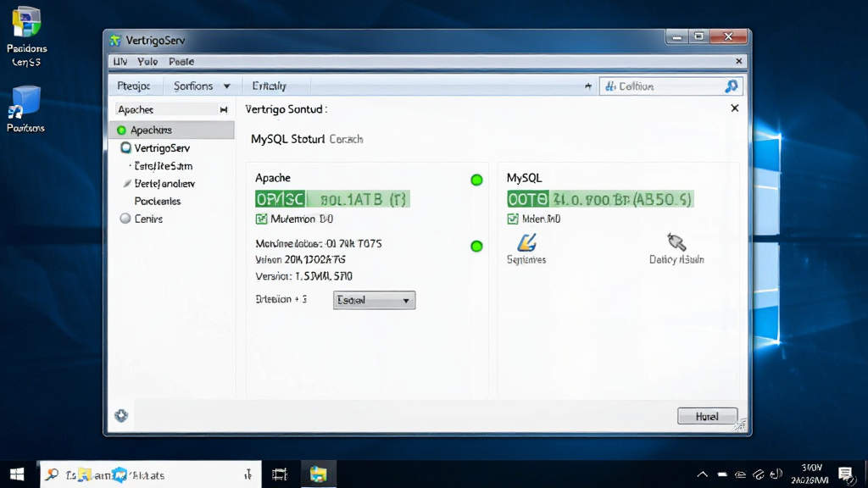Click the microphone icon in taskbar search
The image size is (868, 488).
(248, 474)
